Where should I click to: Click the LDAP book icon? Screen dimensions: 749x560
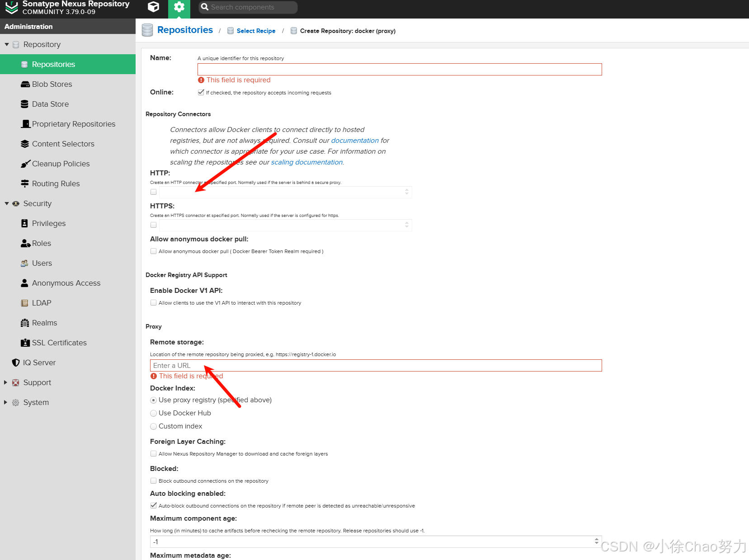coord(24,303)
